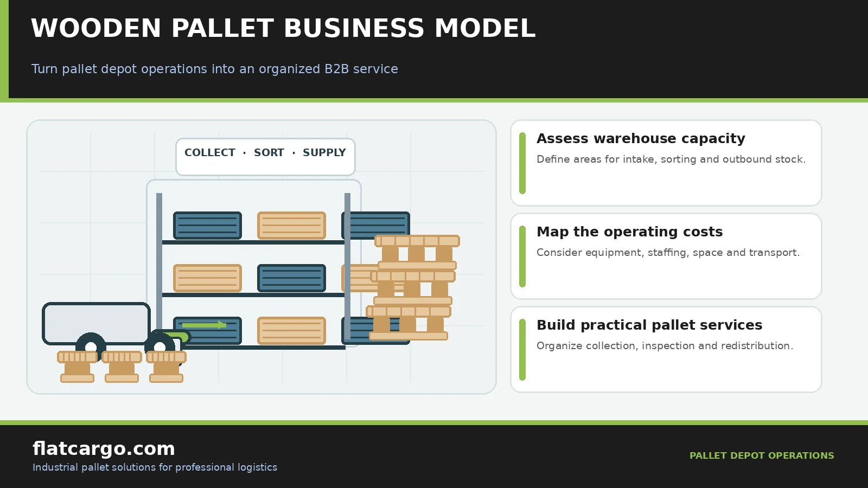
Task: Select 'Map the operating costs' heading
Action: 629,232
